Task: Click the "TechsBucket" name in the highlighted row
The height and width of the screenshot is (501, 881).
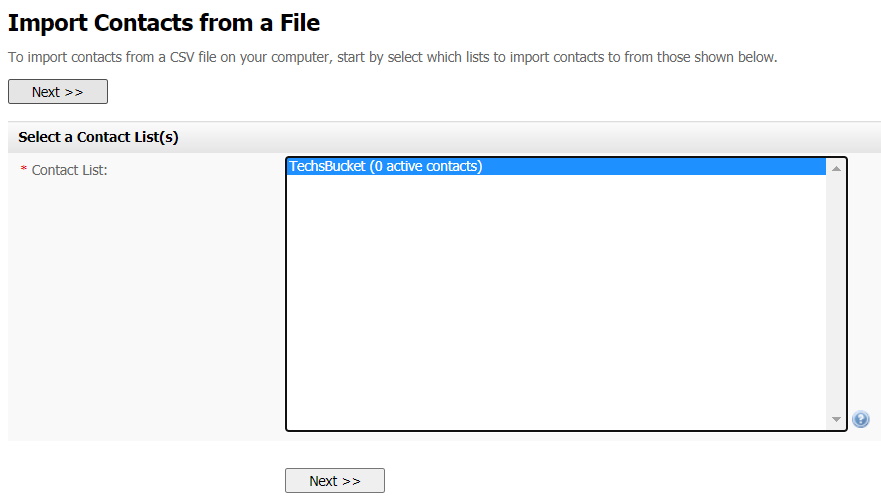Action: pyautogui.click(x=327, y=166)
